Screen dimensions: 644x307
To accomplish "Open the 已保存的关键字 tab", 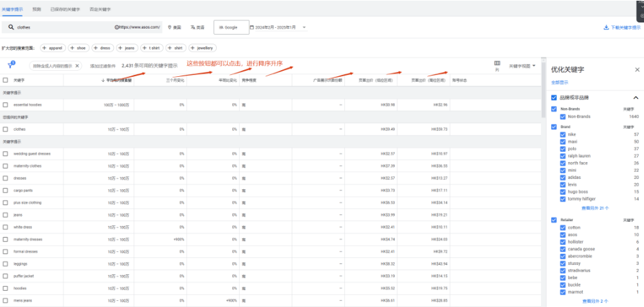I will [x=65, y=10].
